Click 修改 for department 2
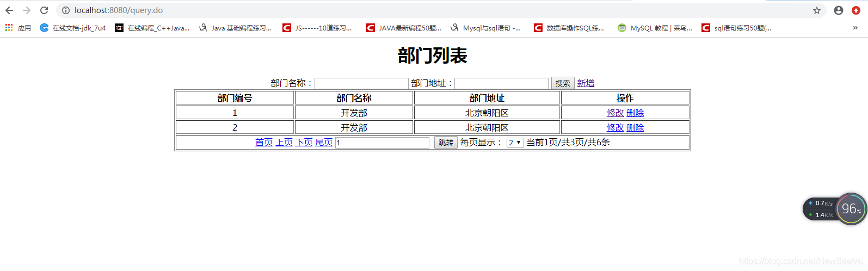 pyautogui.click(x=615, y=128)
